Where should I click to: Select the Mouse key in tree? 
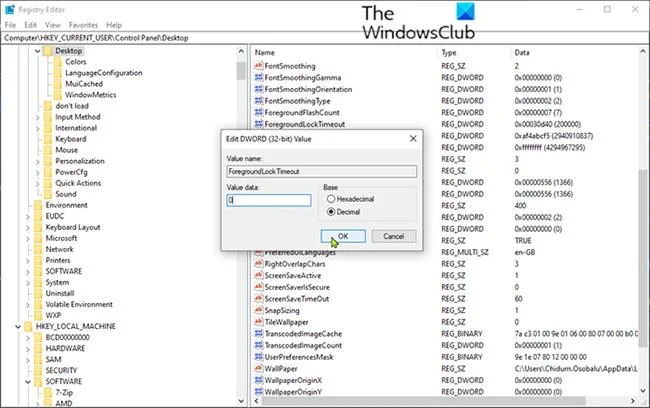point(66,150)
